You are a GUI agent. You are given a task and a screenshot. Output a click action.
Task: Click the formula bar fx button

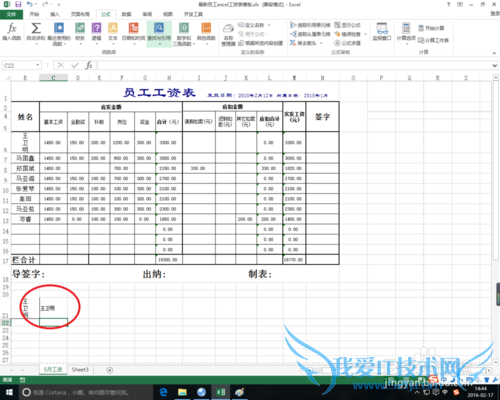click(89, 65)
